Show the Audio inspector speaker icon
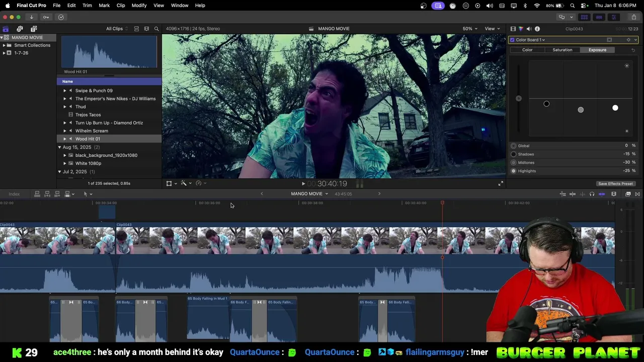The image size is (644, 362). click(529, 29)
